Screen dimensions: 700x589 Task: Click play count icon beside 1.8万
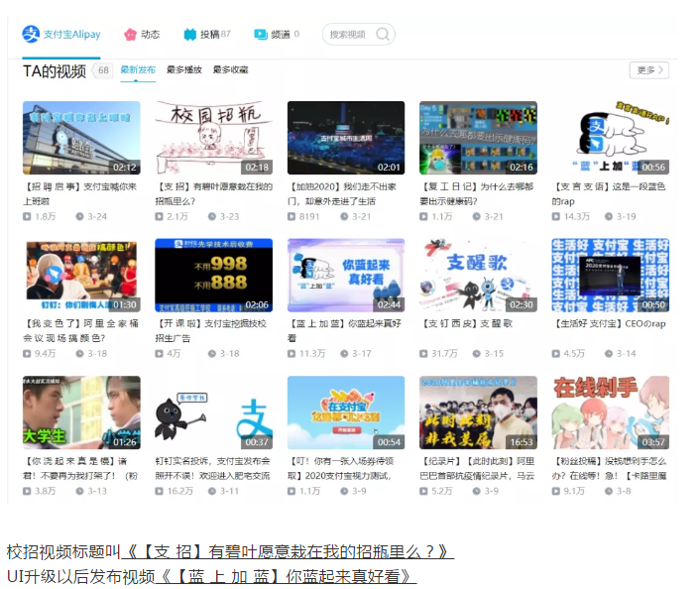pos(27,216)
